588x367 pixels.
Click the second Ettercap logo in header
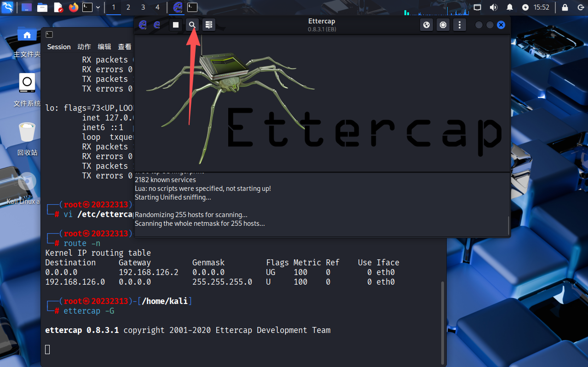point(157,25)
